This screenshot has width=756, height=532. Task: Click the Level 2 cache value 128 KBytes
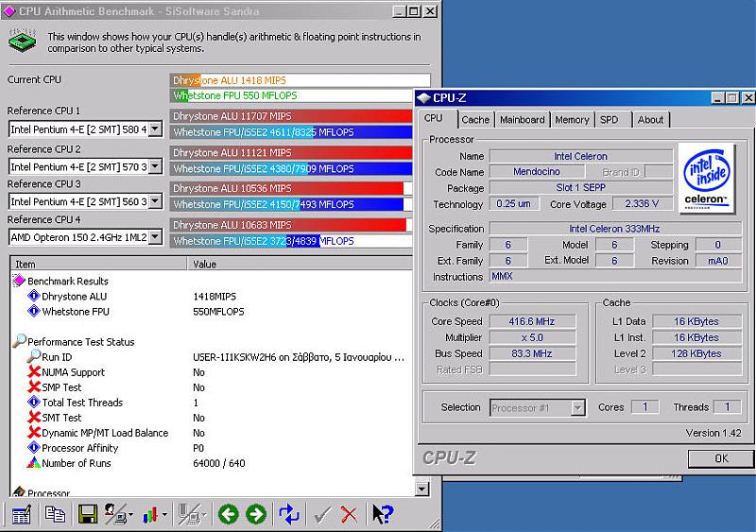point(696,353)
